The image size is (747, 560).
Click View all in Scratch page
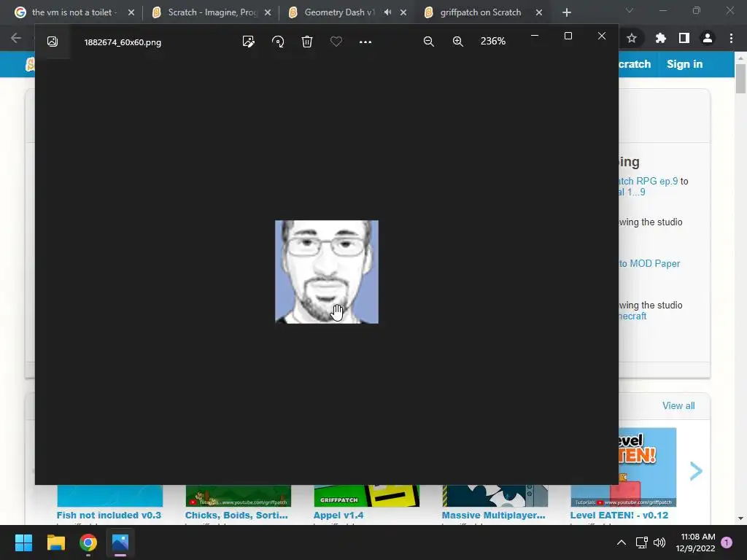pos(678,405)
